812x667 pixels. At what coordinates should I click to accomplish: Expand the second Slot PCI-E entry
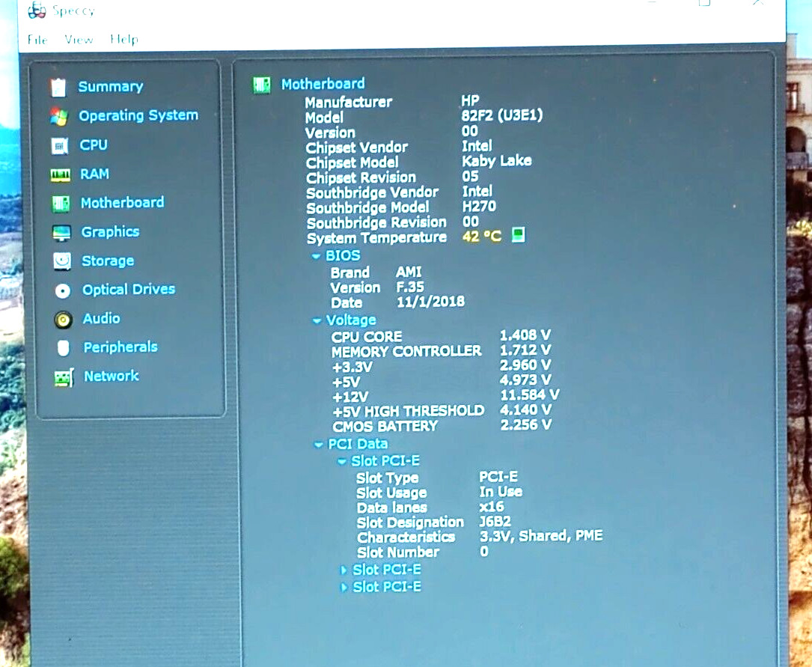click(x=344, y=570)
